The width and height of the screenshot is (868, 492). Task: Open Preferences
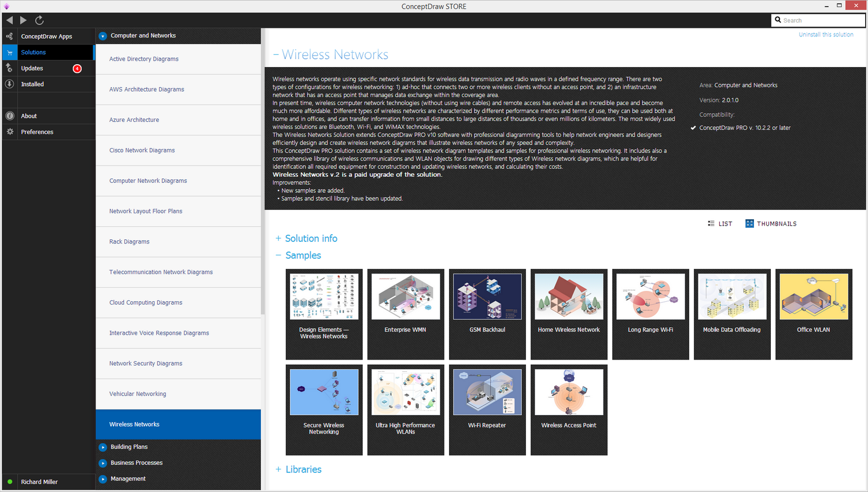point(49,132)
